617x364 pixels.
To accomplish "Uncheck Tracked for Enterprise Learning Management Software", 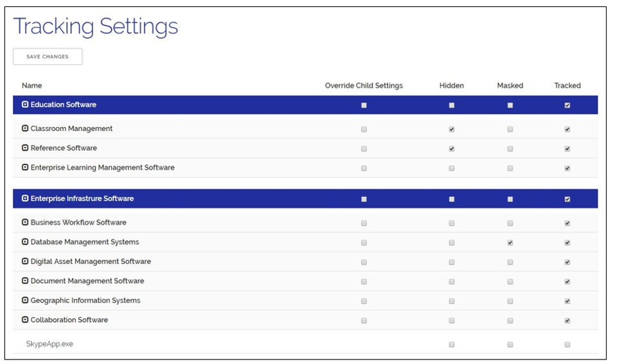I will [x=568, y=168].
